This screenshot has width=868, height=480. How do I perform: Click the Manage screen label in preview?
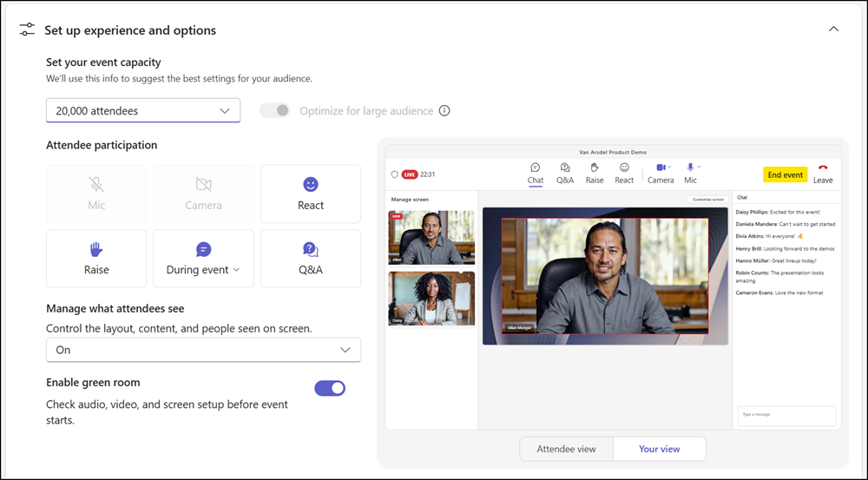coord(410,200)
